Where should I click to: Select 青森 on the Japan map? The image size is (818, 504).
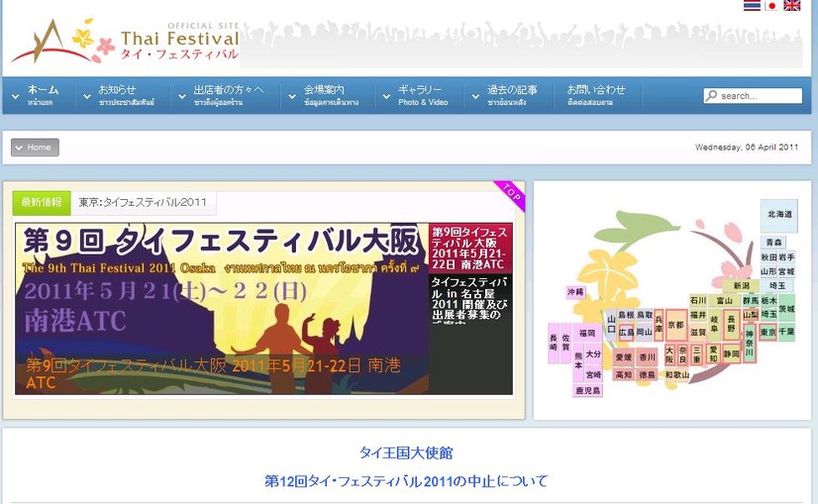pos(773,242)
